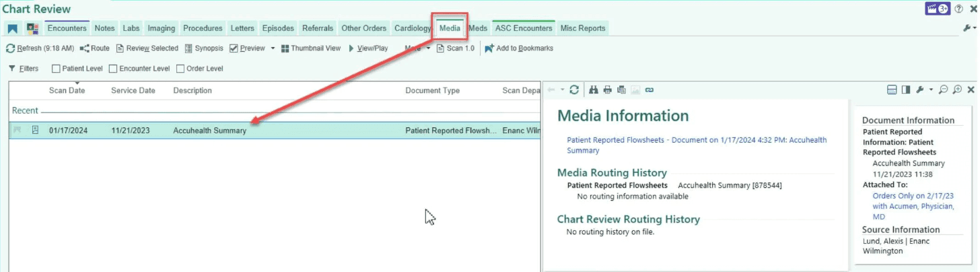Screen dimensions: 980x272
Task: Click the refresh icon in the preview pane toolbar
Action: coord(574,90)
